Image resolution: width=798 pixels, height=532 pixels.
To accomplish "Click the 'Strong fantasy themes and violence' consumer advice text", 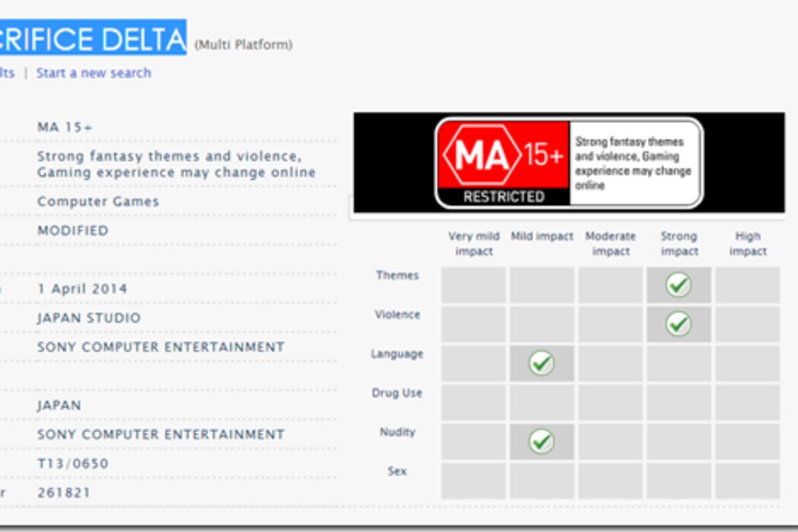I will tap(176, 164).
